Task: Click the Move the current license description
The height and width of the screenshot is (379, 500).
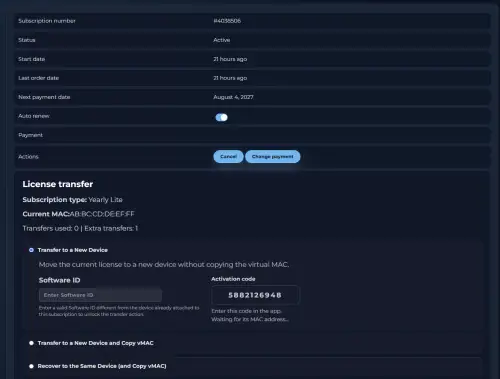Action: pos(164,265)
